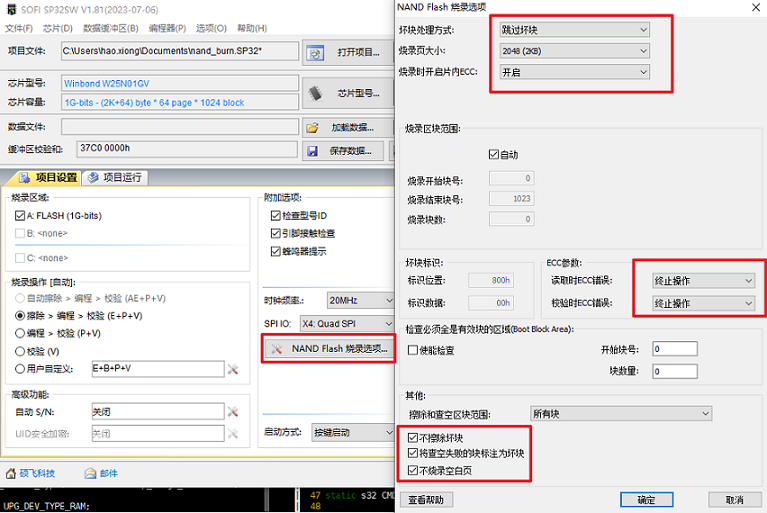Click the 查看帮助 button
The image size is (767, 513).
tap(427, 500)
